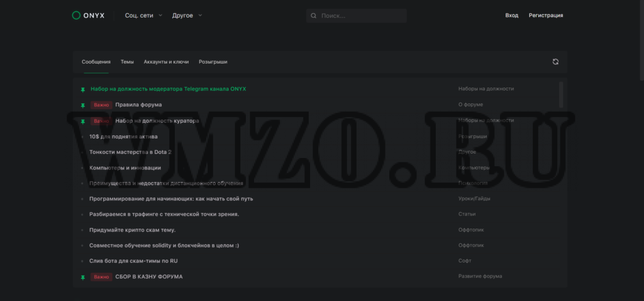Viewport: 644px width, 301px height.
Task: Click the chevron arrow next to Другое
Action: pyautogui.click(x=200, y=16)
